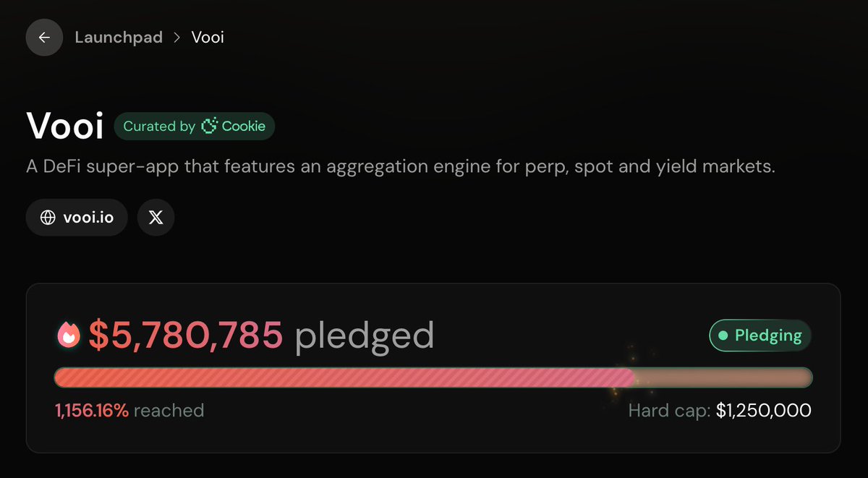
Task: Click the unfilled end of progress bar
Action: click(723, 377)
